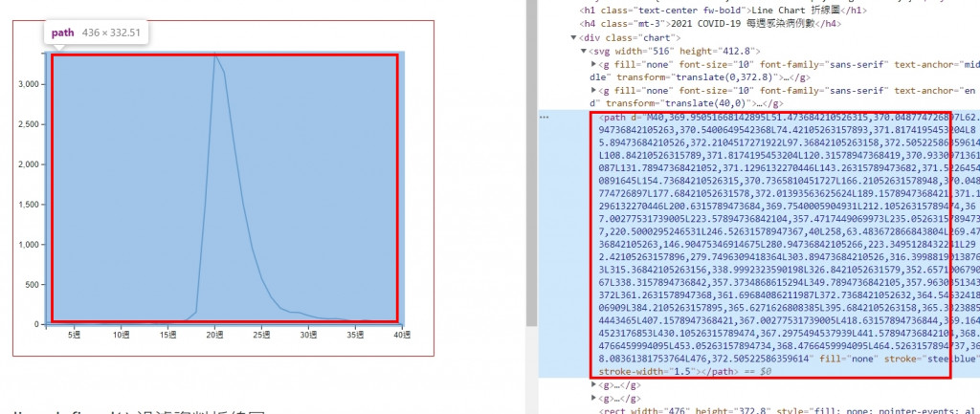Screen dimensions: 980x414
Task: Click the 500 y-axis tick label
Action: pyautogui.click(x=33, y=284)
